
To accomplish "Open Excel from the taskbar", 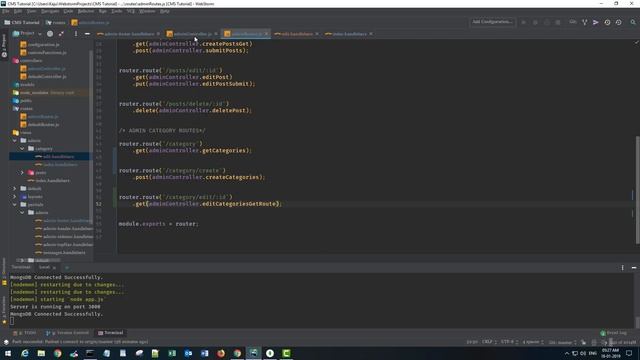I will 172,353.
